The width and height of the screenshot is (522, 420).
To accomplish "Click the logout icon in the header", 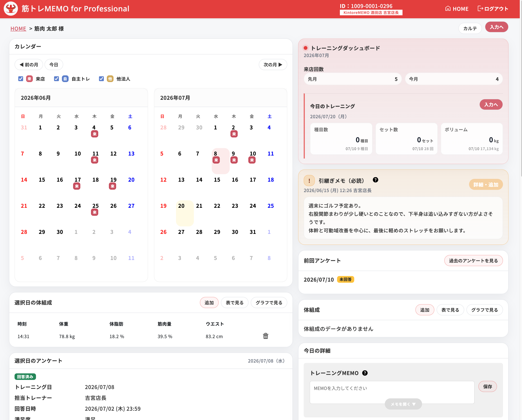I will (480, 9).
